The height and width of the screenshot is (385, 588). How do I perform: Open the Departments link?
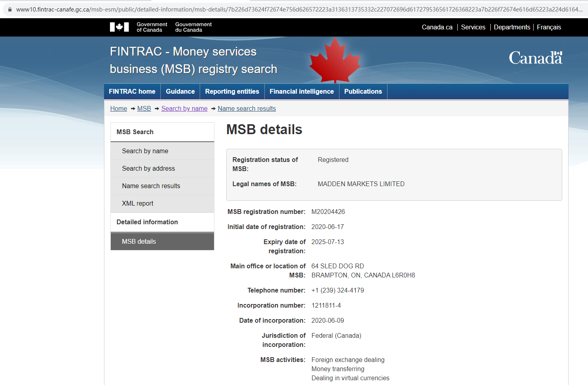point(512,27)
